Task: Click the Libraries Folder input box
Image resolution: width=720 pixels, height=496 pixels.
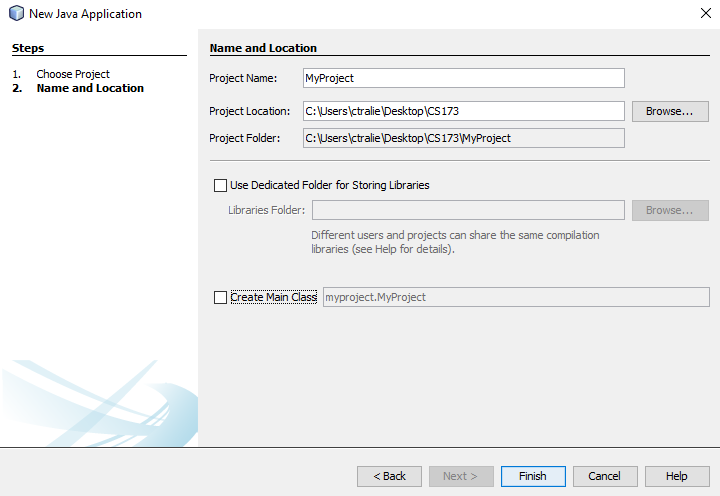Action: pos(468,210)
